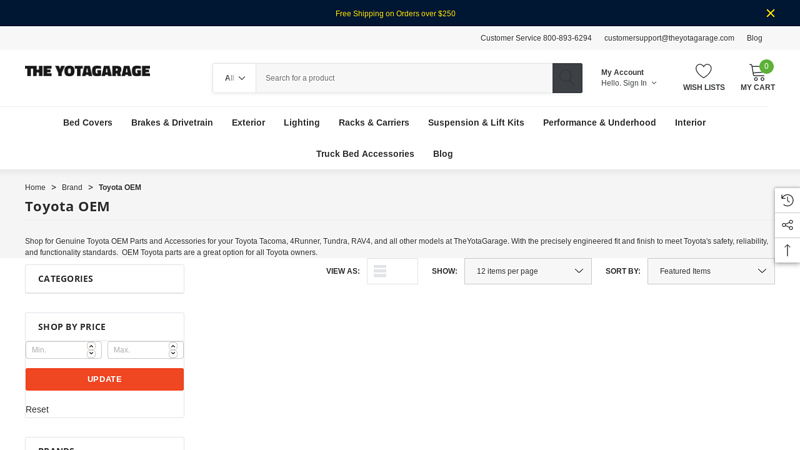Click the Reset price filter link
Screen dimensions: 800x450
point(37,409)
